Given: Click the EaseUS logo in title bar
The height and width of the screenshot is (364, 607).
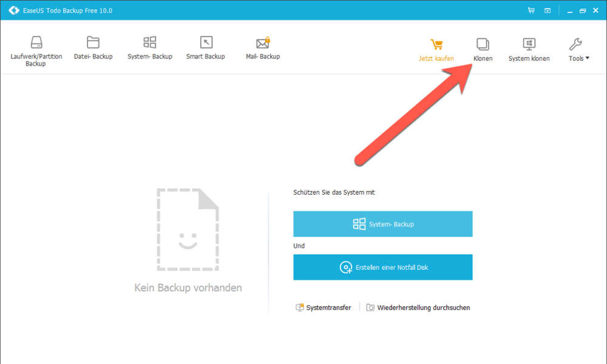Looking at the screenshot, I should pos(14,10).
